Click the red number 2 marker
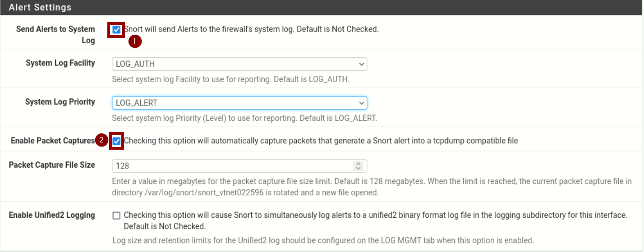The width and height of the screenshot is (644, 252). pos(101,141)
